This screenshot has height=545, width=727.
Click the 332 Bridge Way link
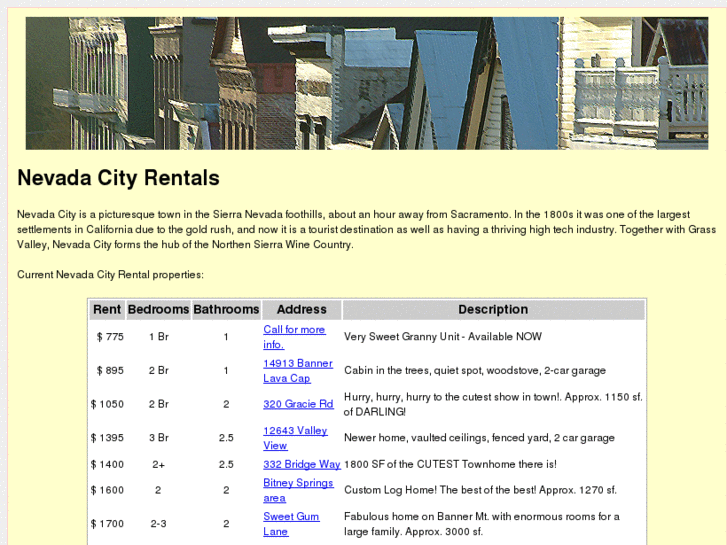click(x=302, y=464)
